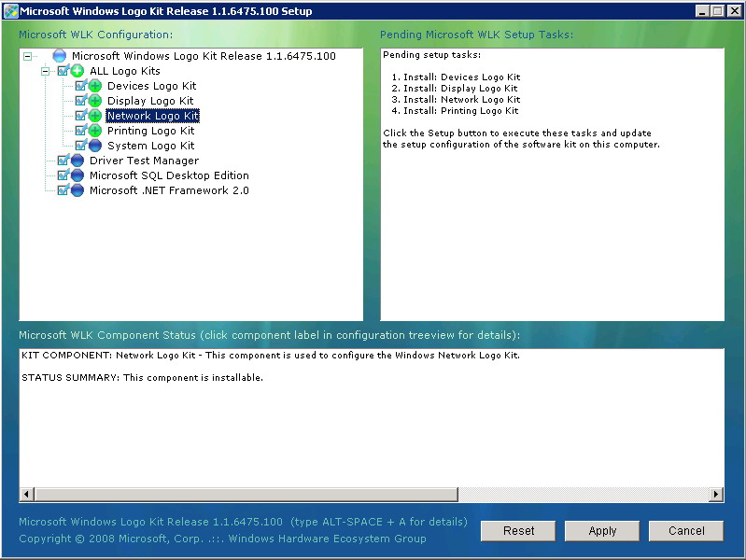
Task: Click the 'Click the Setup button to execute' instruction line
Action: pos(517,133)
